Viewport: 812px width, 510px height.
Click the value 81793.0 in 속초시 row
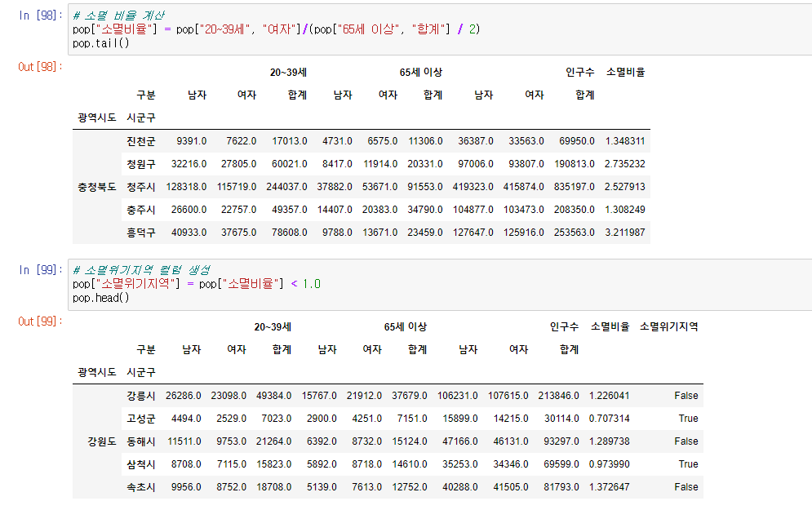point(561,487)
